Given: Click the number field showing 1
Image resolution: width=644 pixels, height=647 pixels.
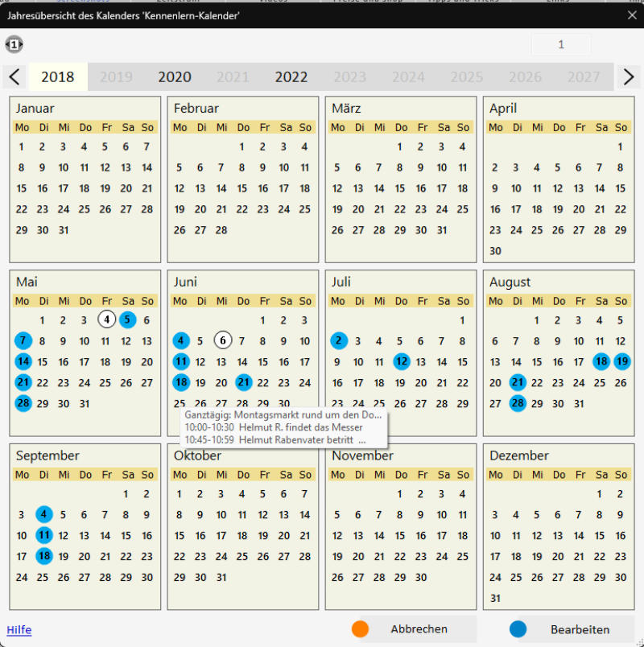Looking at the screenshot, I should click(561, 45).
